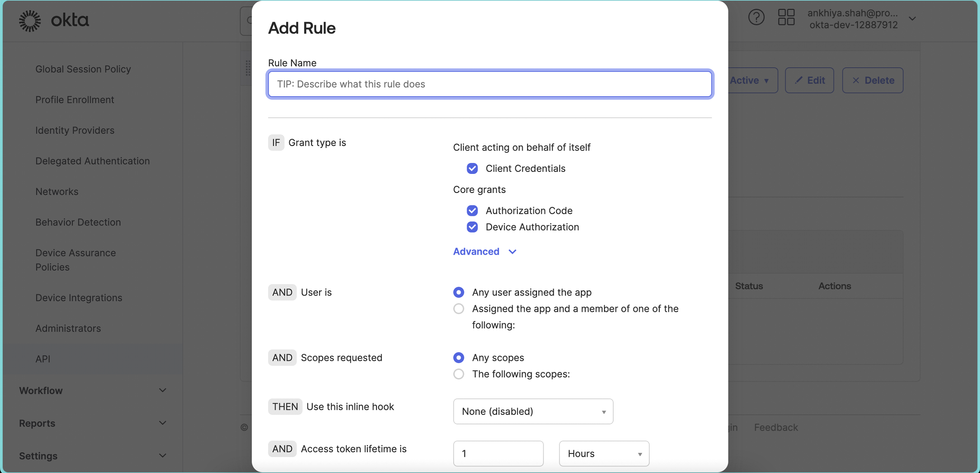
Task: Click the X Delete button
Action: (x=872, y=80)
